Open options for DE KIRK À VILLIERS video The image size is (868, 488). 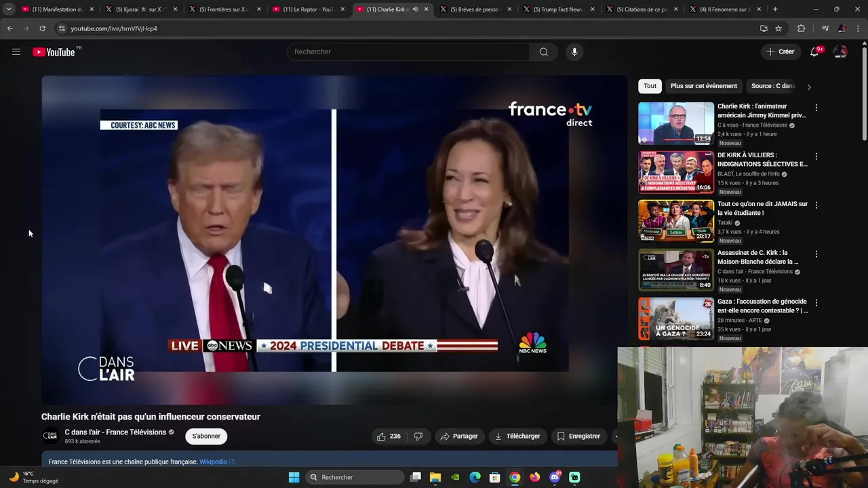click(816, 157)
